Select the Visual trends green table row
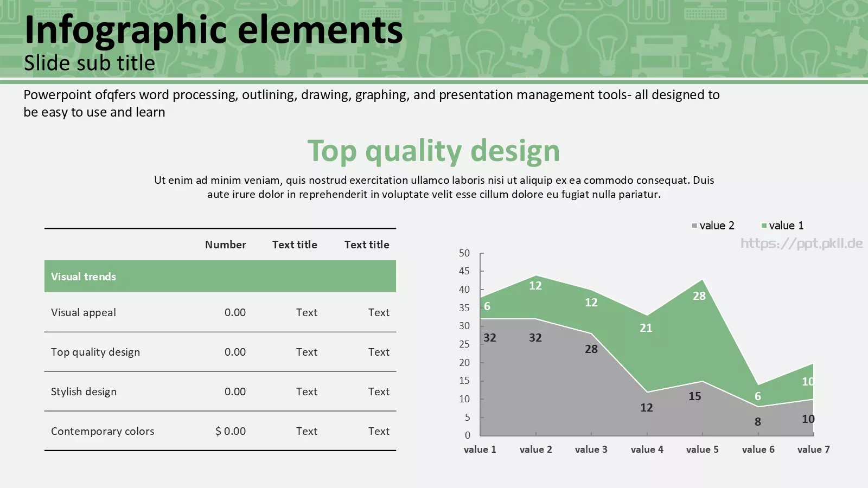This screenshot has height=488, width=868. pos(220,277)
